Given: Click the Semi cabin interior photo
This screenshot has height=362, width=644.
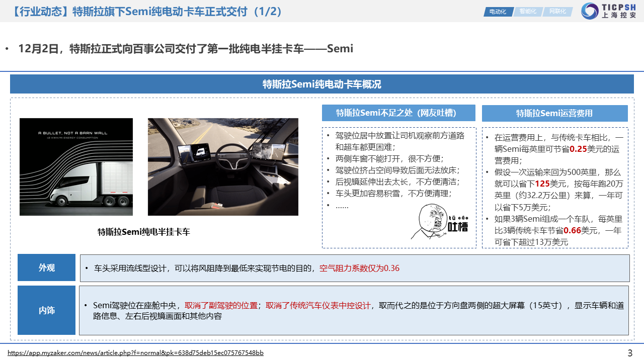Looking at the screenshot, I should tap(223, 167).
